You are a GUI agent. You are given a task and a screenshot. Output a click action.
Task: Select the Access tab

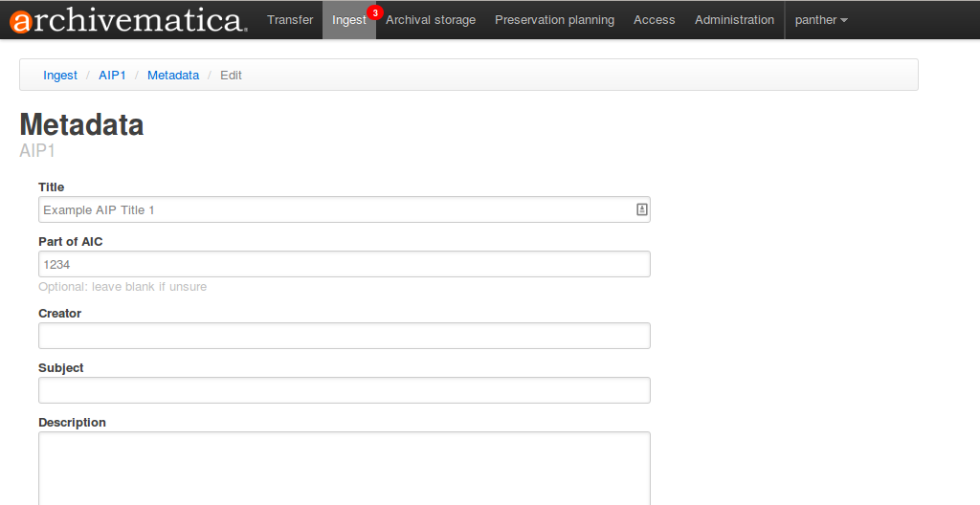[x=654, y=20]
